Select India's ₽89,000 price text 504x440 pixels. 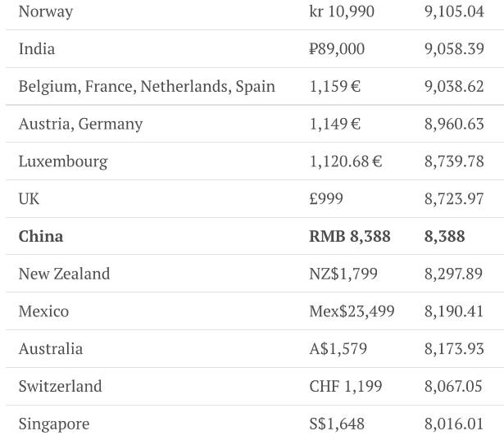pyautogui.click(x=337, y=49)
